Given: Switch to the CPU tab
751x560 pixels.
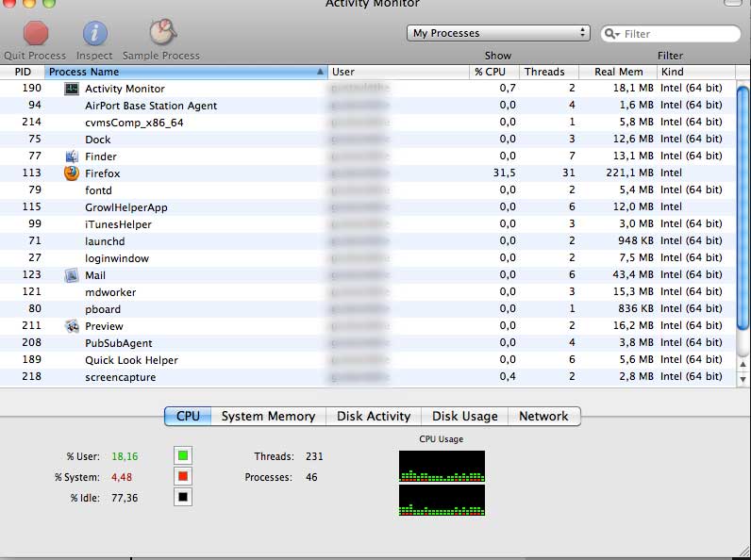Looking at the screenshot, I should (188, 416).
